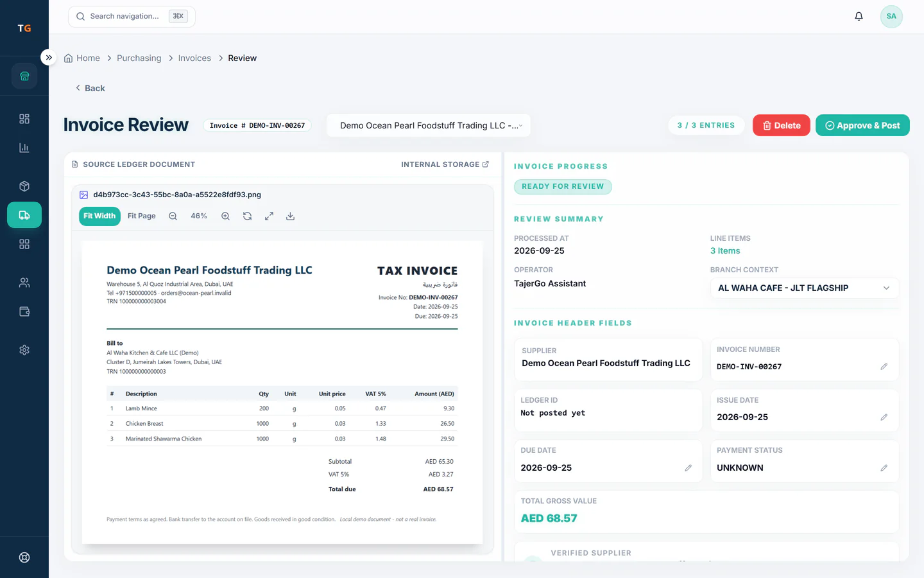Image resolution: width=924 pixels, height=578 pixels.
Task: Click the invoice document preview image
Action: pyautogui.click(x=282, y=392)
